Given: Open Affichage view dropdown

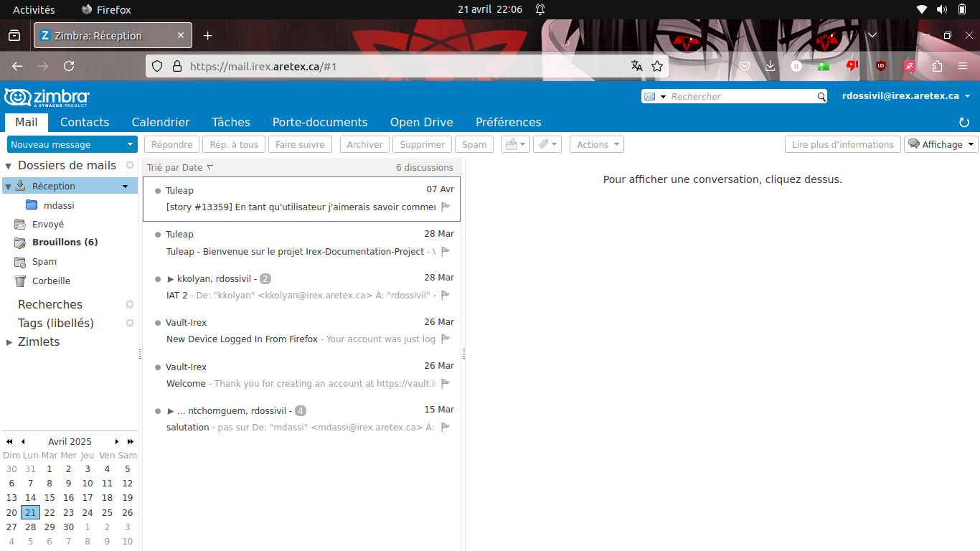Looking at the screenshot, I should pyautogui.click(x=941, y=144).
